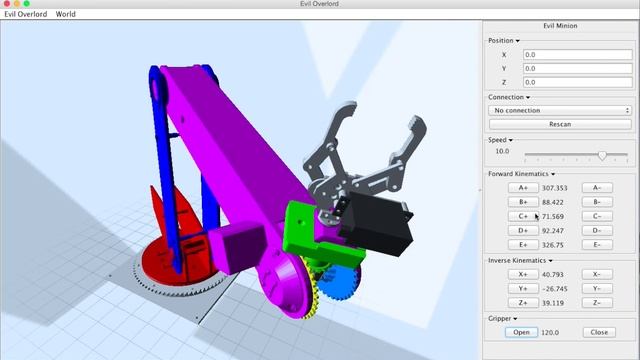Click the Speed slider handle
Screen dimensions: 640x360
tap(602, 155)
